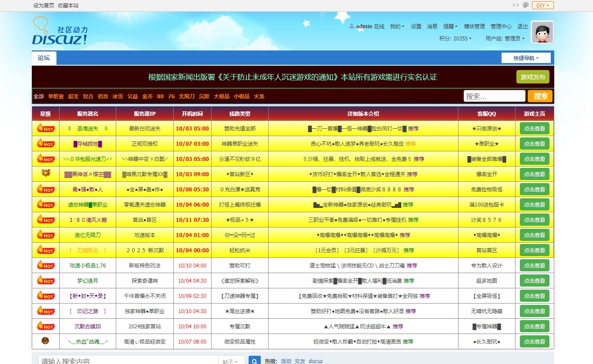The image size is (593, 364).
Task: Click the HOT icon for 攻速小极品1.76
Action: 46,265
